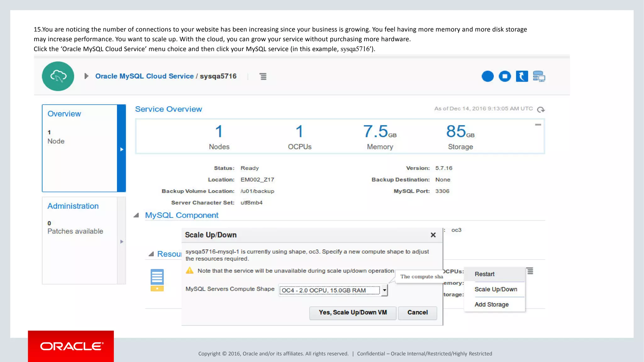Collapse the Service Overview metrics panel

point(538,125)
